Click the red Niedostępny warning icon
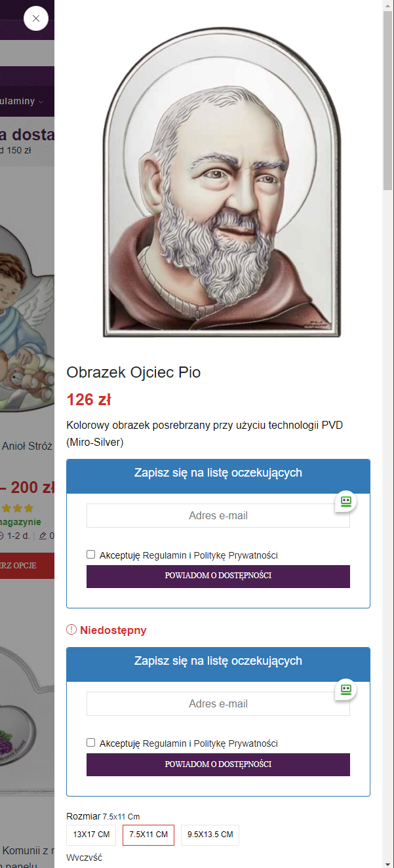 coord(71,630)
